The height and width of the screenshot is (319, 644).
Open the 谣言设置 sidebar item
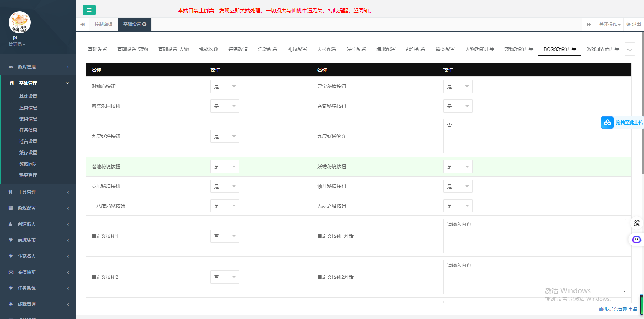coord(28,141)
